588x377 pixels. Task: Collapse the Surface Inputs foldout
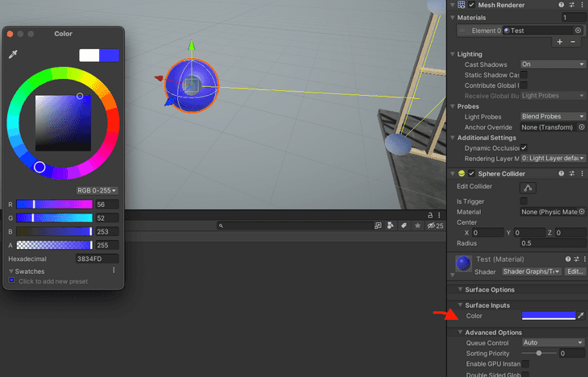460,305
